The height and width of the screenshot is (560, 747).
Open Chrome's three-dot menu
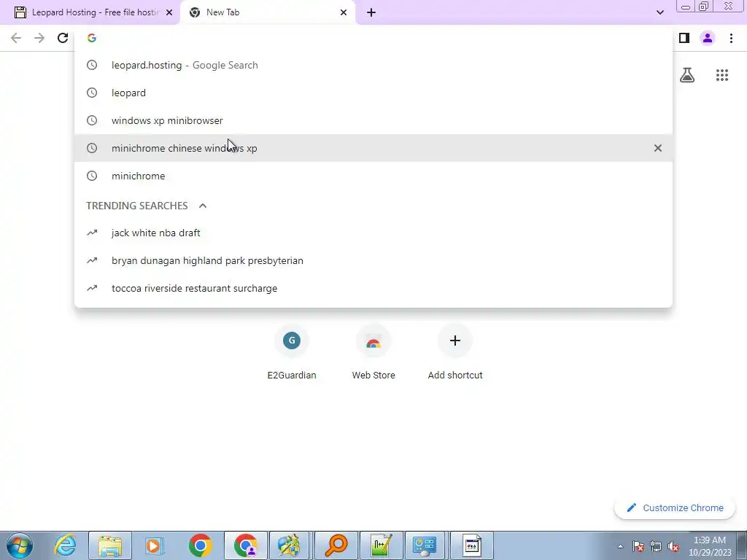tap(731, 38)
